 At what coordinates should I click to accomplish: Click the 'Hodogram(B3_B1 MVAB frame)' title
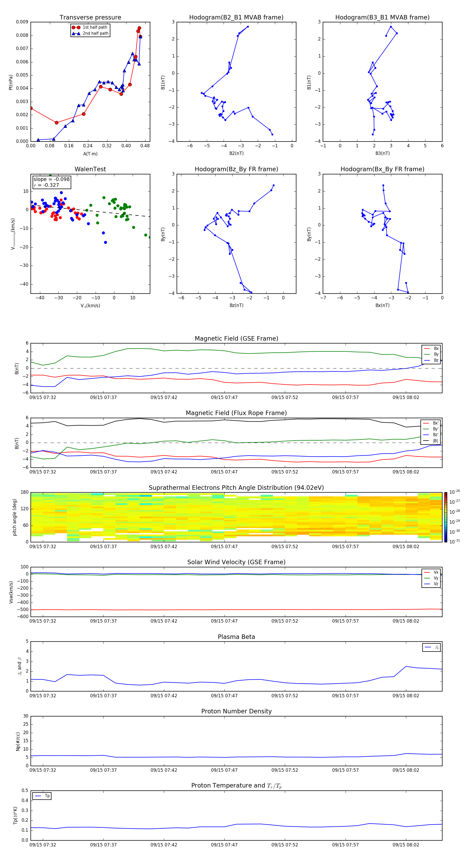382,18
